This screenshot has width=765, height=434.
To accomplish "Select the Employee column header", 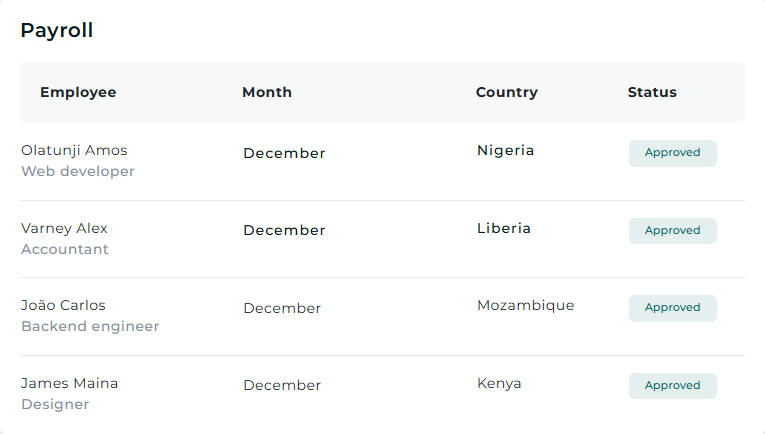I will 78,92.
